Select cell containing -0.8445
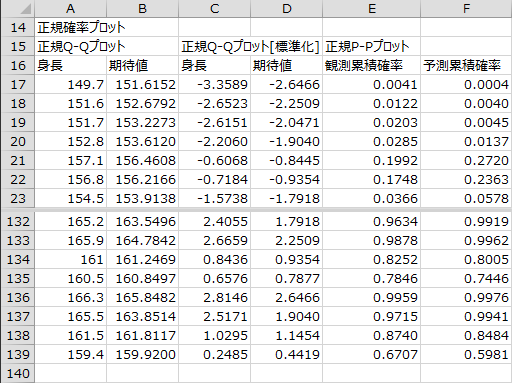 (x=286, y=160)
